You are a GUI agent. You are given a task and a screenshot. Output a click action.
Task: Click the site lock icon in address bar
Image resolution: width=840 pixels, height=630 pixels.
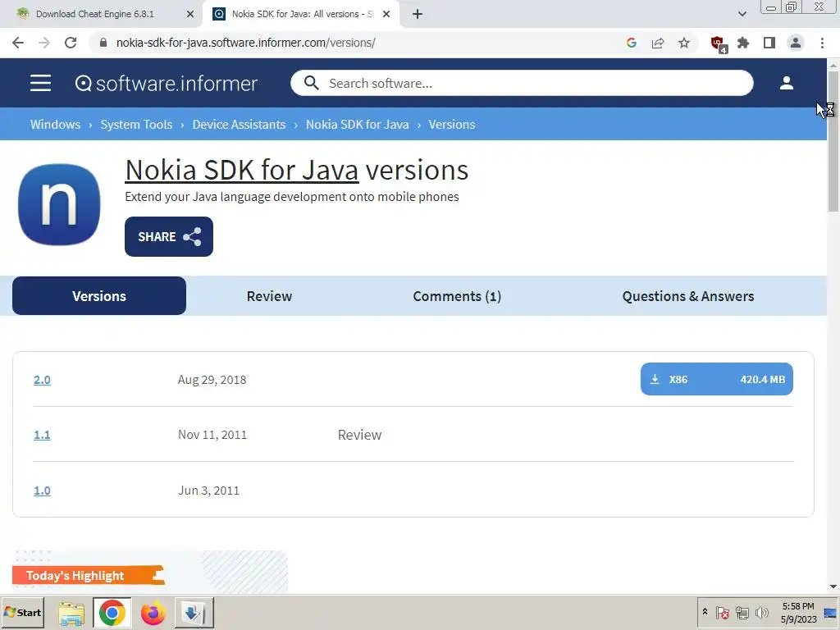tap(103, 43)
